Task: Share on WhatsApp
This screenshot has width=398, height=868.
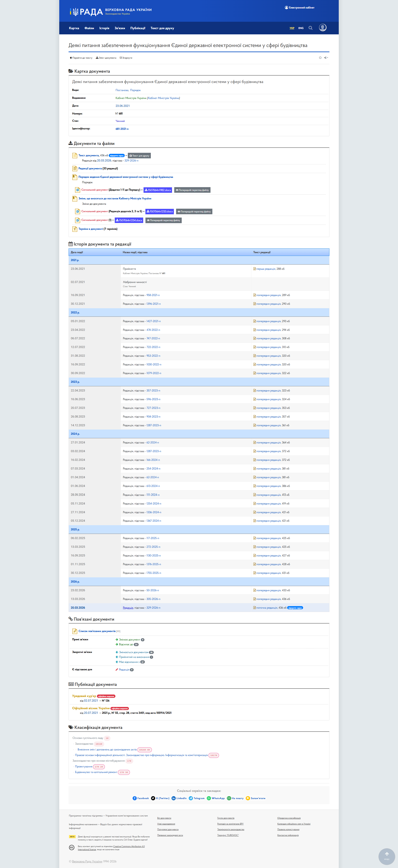Action: tap(216, 798)
